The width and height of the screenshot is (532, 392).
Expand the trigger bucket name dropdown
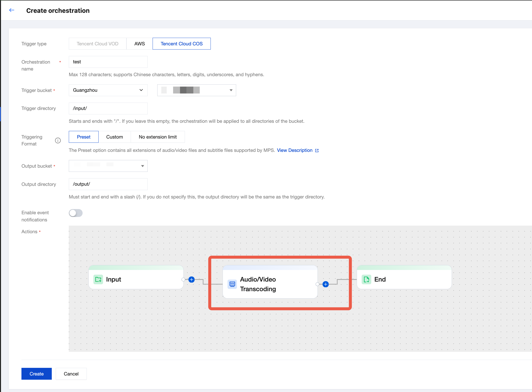click(196, 90)
